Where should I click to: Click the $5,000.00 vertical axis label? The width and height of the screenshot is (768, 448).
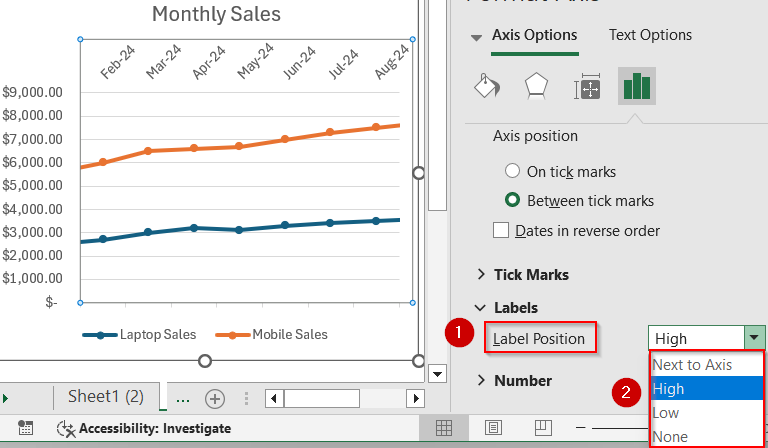click(x=32, y=186)
